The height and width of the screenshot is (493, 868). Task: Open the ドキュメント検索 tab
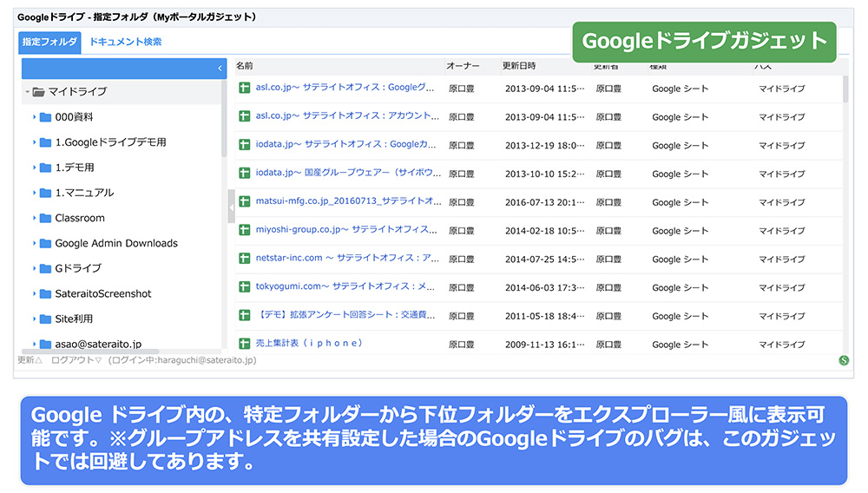[126, 42]
